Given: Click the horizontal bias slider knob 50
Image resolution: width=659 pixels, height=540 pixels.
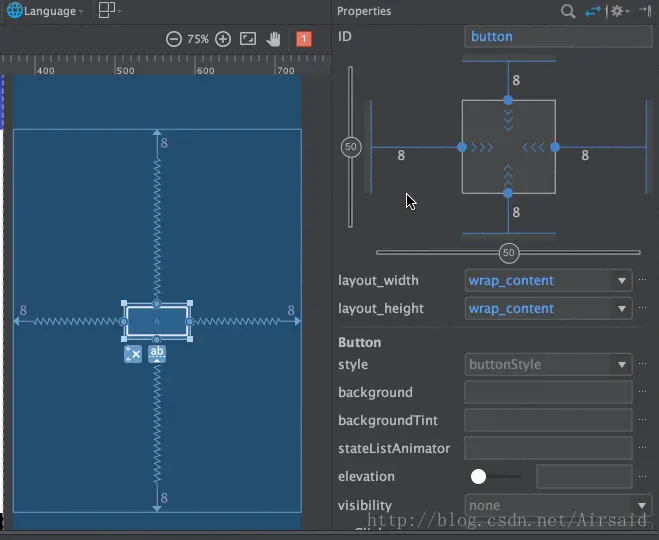Looking at the screenshot, I should pyautogui.click(x=509, y=253).
